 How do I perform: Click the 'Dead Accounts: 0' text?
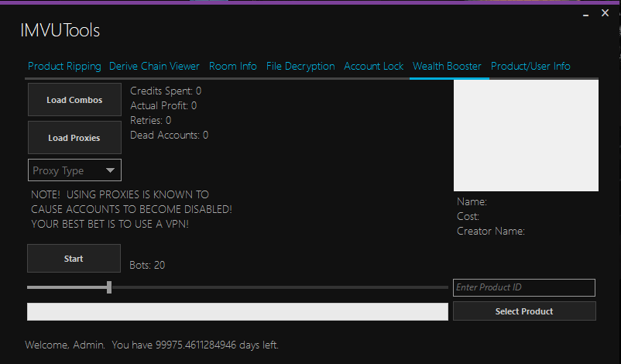(169, 135)
